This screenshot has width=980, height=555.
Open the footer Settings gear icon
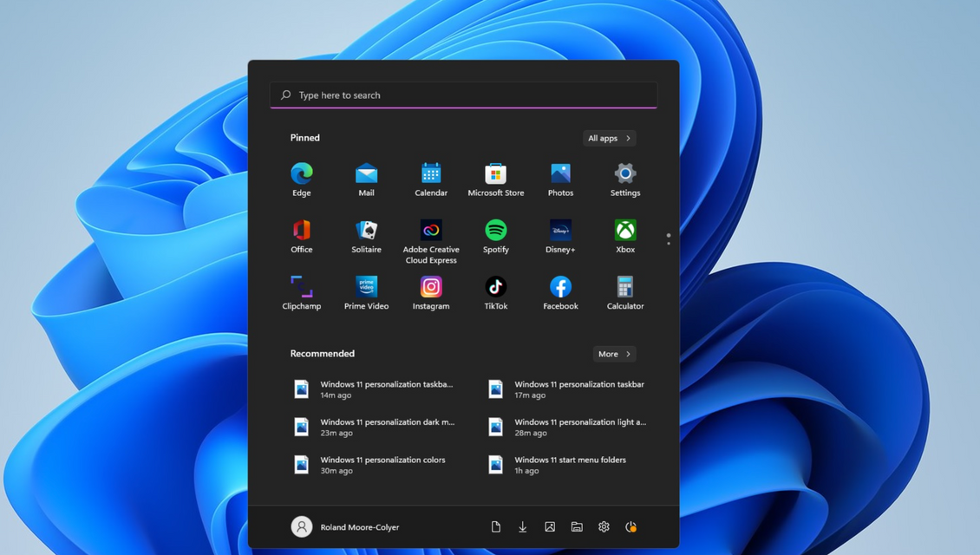point(604,527)
